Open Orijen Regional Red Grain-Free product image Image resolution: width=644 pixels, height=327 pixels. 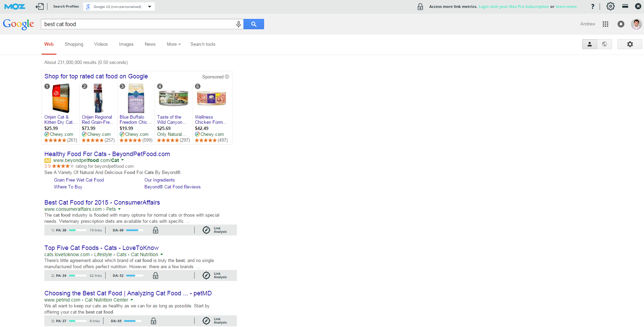pos(98,99)
